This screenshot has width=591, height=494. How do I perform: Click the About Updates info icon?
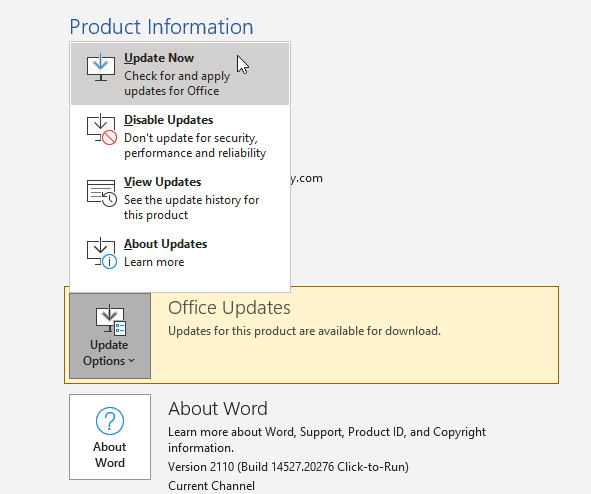point(101,253)
